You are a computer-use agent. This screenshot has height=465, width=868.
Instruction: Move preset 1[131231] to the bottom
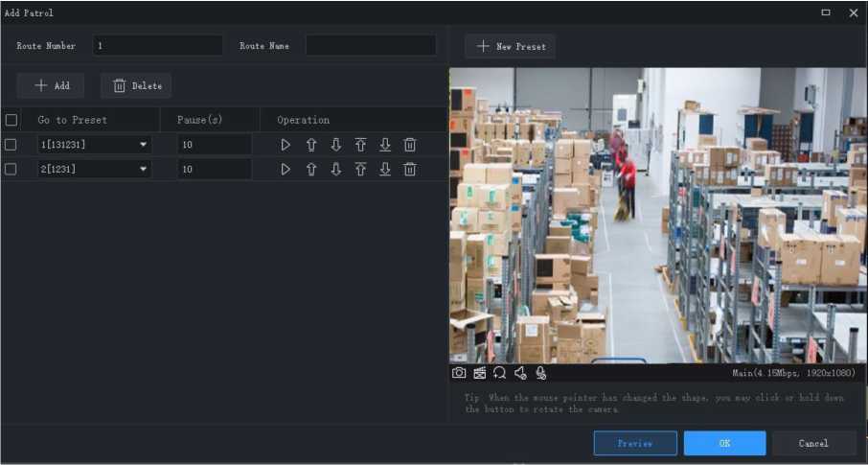point(385,145)
